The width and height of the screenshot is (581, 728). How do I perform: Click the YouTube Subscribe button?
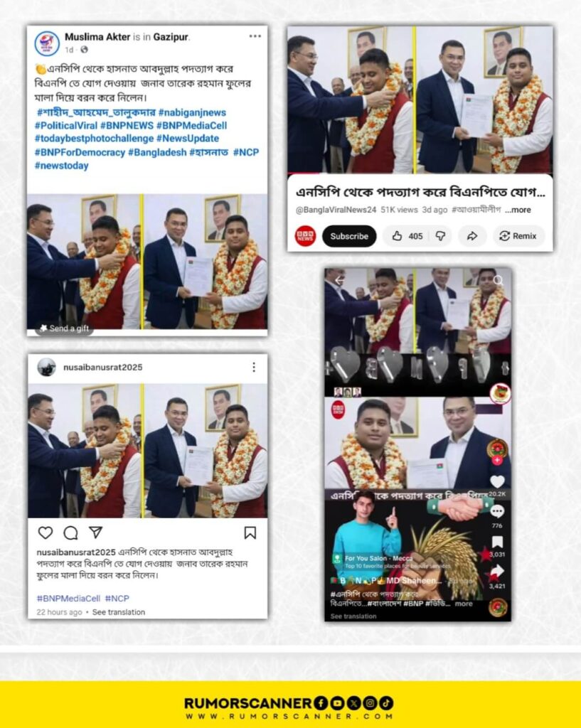349,236
